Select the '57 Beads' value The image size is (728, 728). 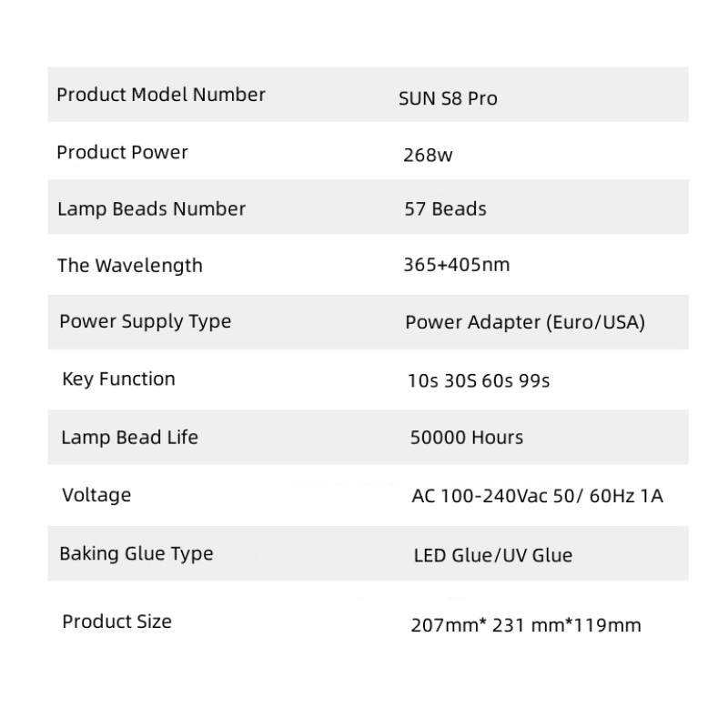click(445, 209)
